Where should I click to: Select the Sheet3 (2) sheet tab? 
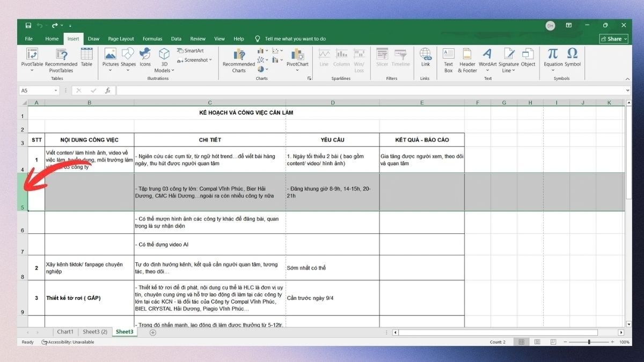[95, 332]
